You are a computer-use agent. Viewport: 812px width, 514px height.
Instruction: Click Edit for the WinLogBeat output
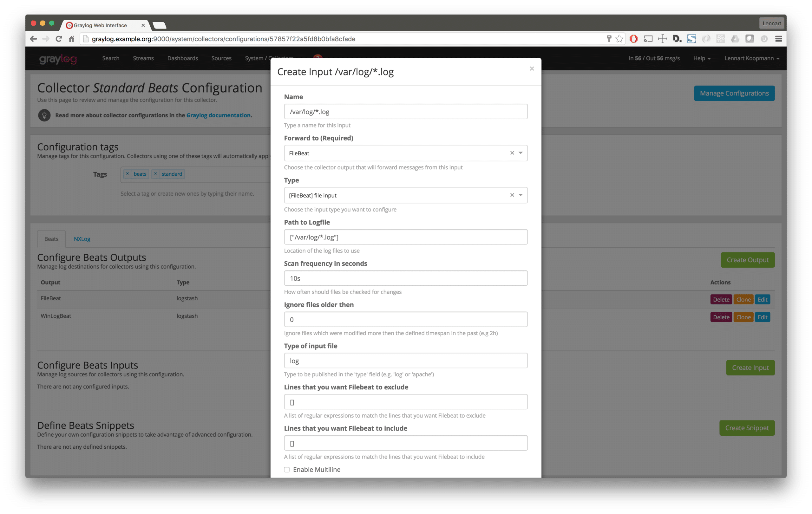(x=762, y=317)
